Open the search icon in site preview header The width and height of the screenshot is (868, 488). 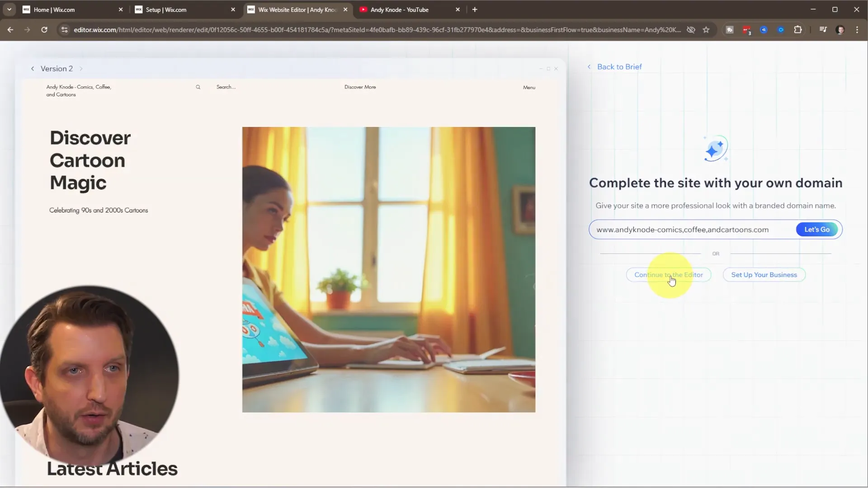pos(198,87)
